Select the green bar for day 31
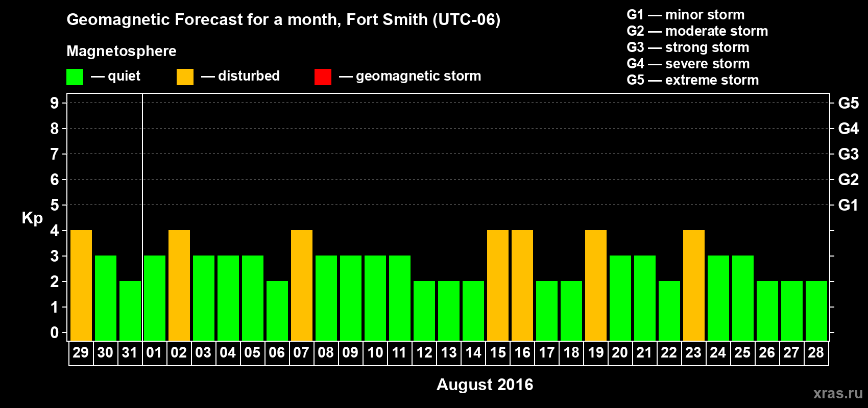Image resolution: width=868 pixels, height=408 pixels. pyautogui.click(x=130, y=311)
